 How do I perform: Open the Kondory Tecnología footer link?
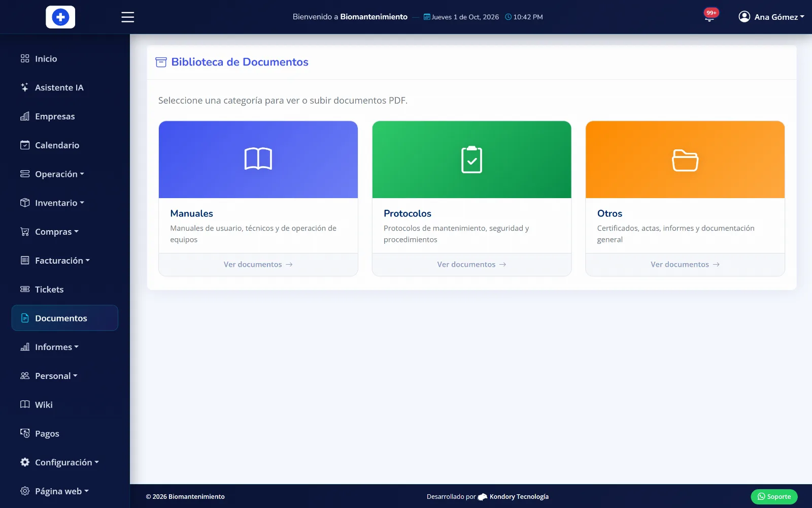point(513,496)
